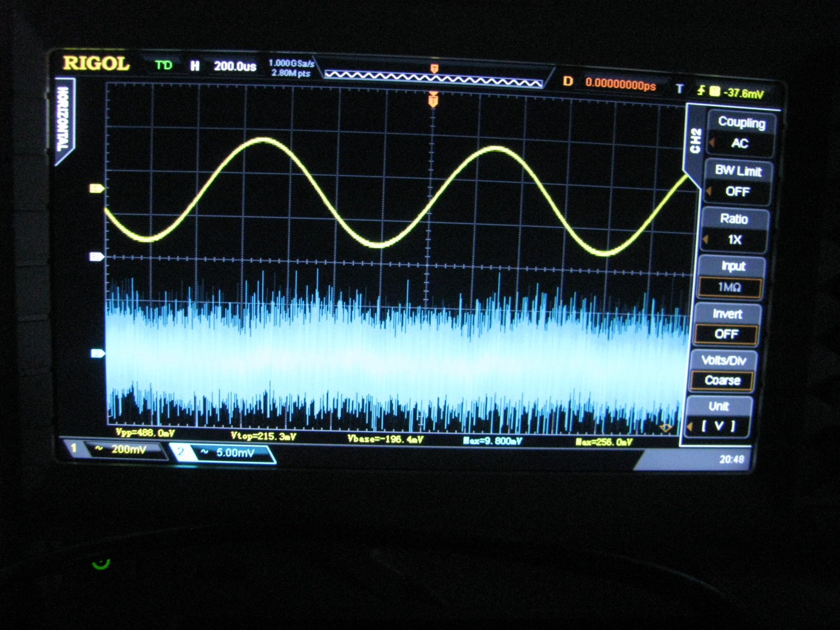This screenshot has width=840, height=630.
Task: Click the orange trigger position marker above the grid
Action: tap(433, 99)
